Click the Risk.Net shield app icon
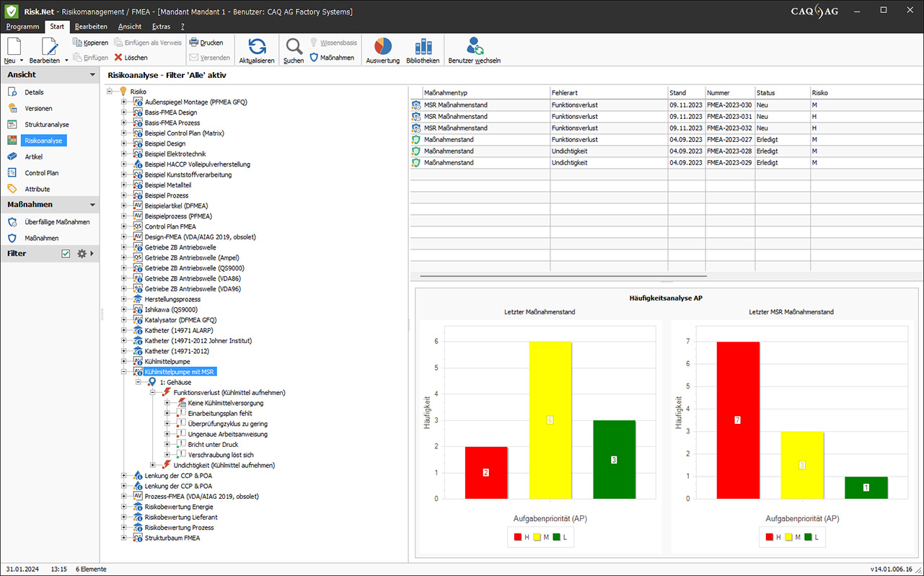 12,11
